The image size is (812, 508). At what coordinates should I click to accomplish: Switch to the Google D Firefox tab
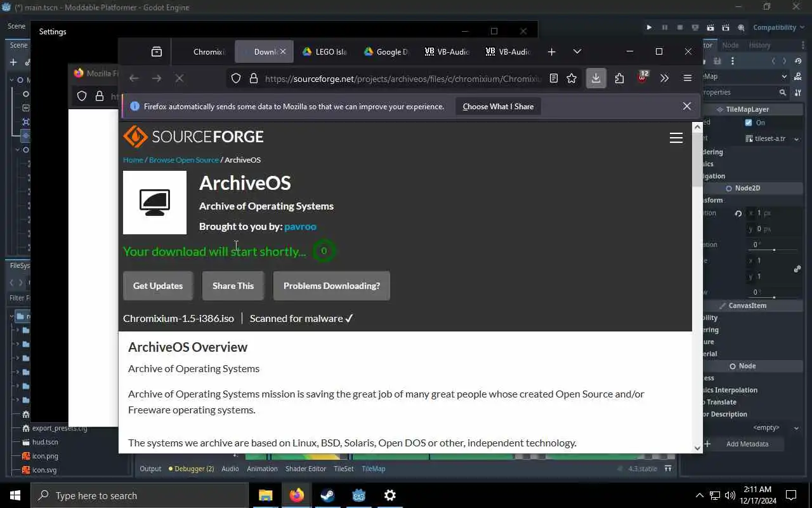click(386, 51)
